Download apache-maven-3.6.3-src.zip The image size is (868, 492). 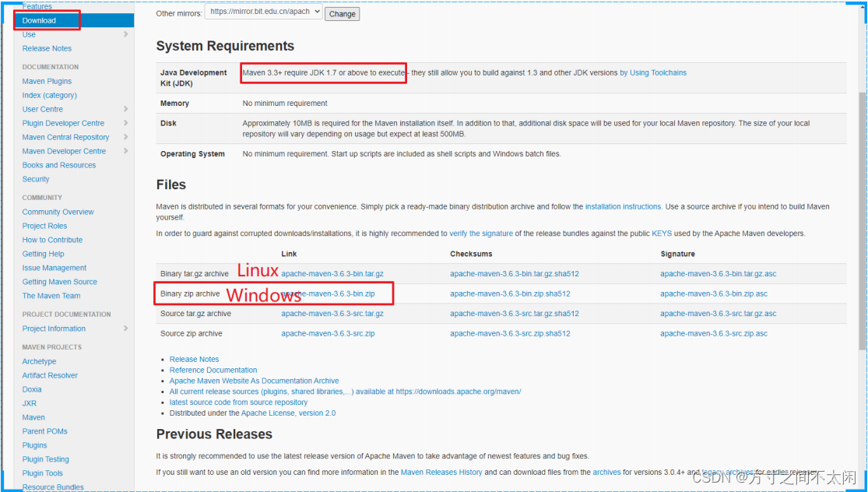tap(328, 333)
